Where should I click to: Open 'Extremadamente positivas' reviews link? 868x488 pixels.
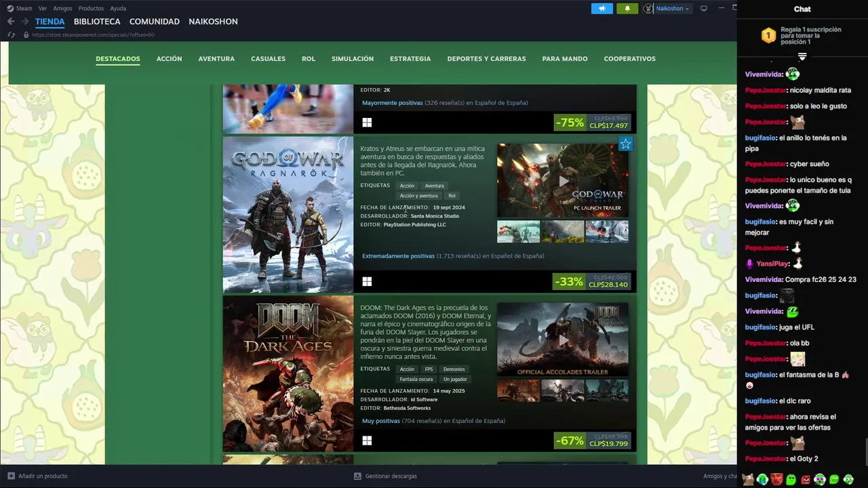(398, 256)
